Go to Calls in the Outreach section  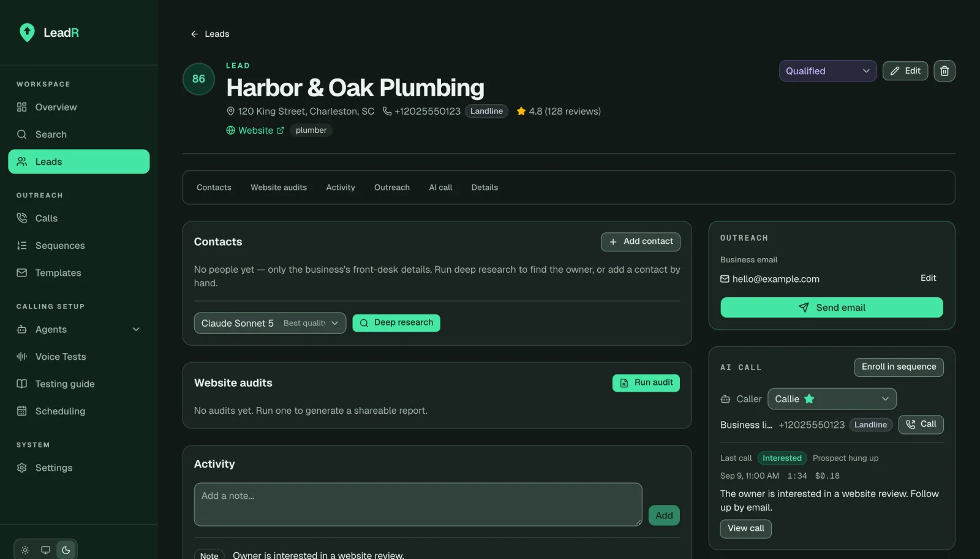(x=78, y=218)
